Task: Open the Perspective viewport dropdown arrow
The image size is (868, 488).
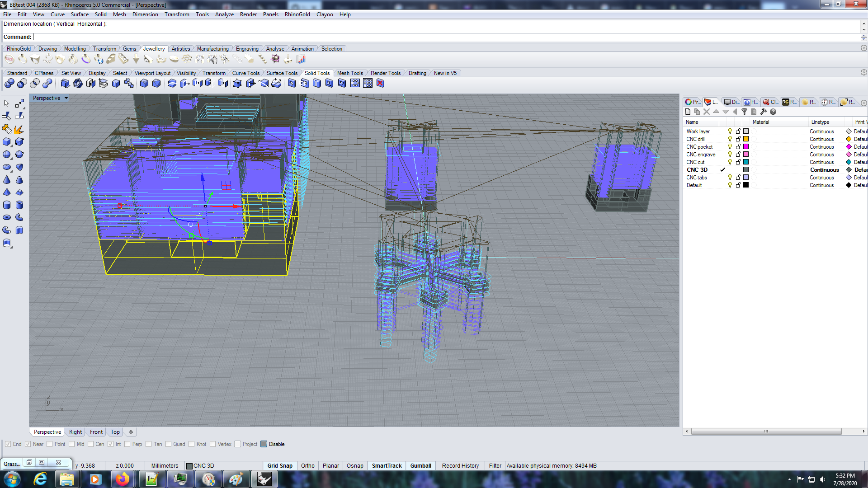Action: click(x=66, y=98)
